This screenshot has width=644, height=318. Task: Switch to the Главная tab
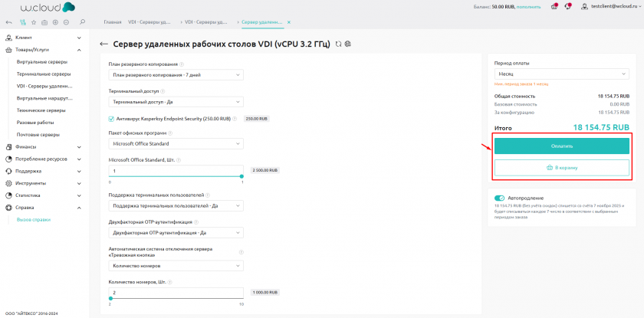pyautogui.click(x=113, y=23)
